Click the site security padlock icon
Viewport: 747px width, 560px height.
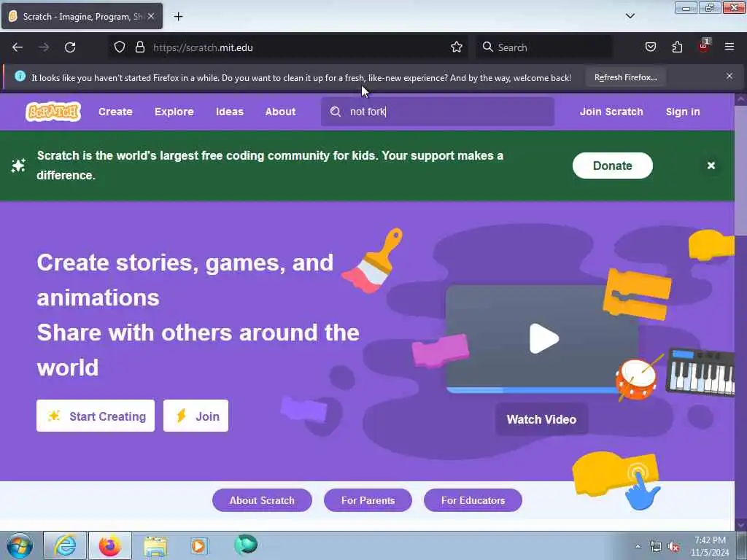tap(139, 47)
